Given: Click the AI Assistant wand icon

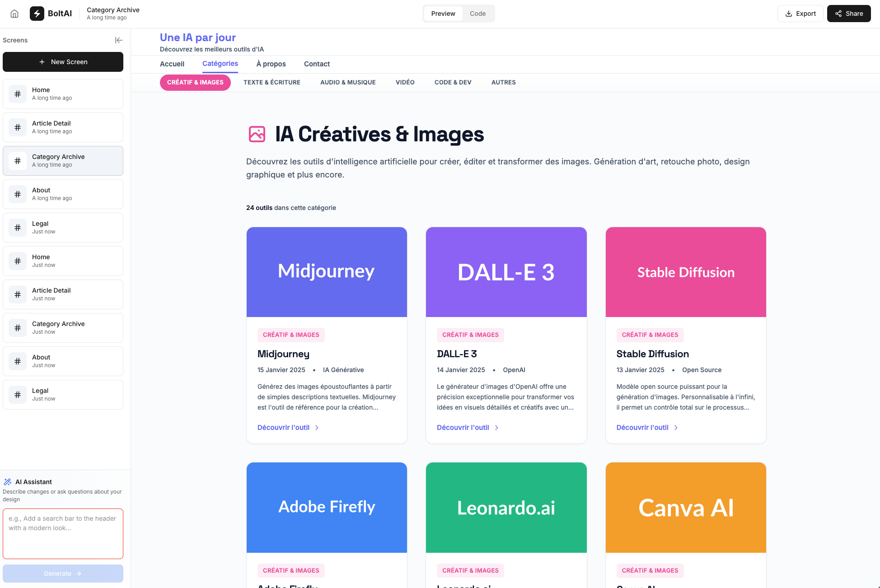Looking at the screenshot, I should pyautogui.click(x=8, y=482).
